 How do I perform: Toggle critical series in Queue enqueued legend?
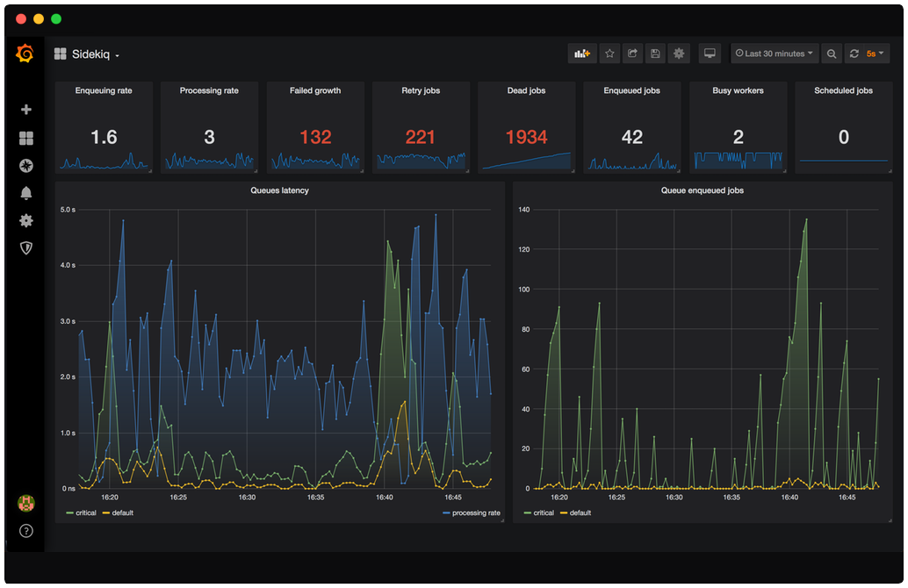tap(544, 513)
